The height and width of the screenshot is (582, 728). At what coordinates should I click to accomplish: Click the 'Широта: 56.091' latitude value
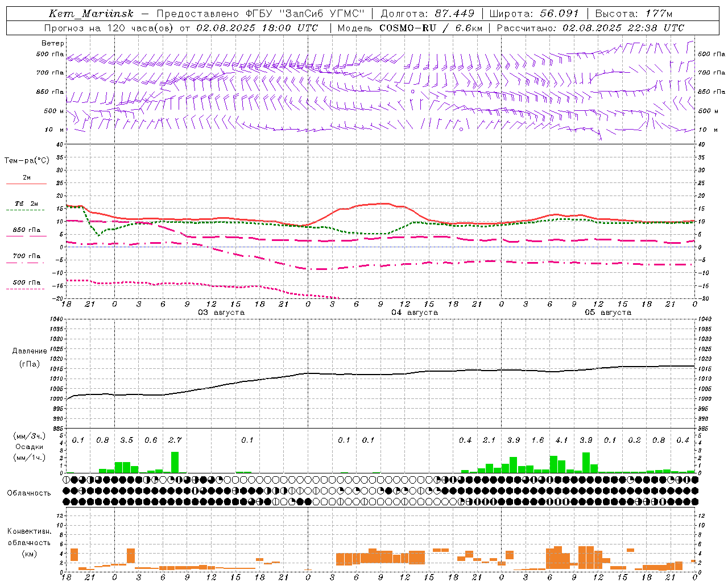pyautogui.click(x=534, y=14)
